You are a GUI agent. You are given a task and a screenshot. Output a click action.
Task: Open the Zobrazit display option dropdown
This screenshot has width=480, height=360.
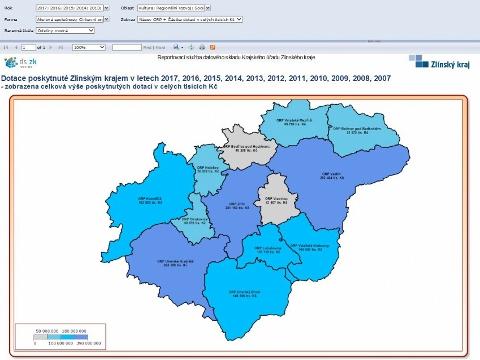tap(190, 20)
